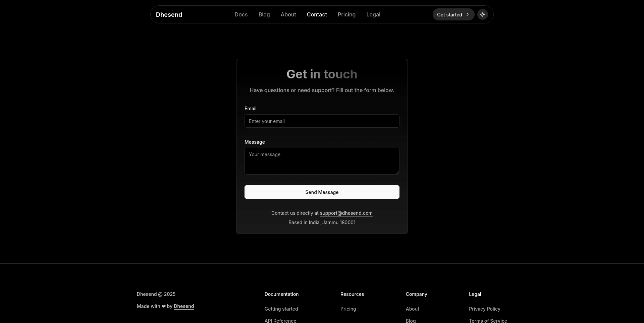
Task: Open Terms of Service in the footer
Action: tap(488, 320)
